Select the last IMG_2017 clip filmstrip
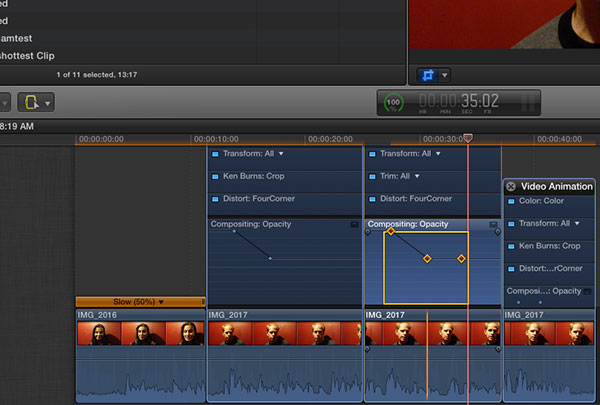This screenshot has height=405, width=600. 549,333
